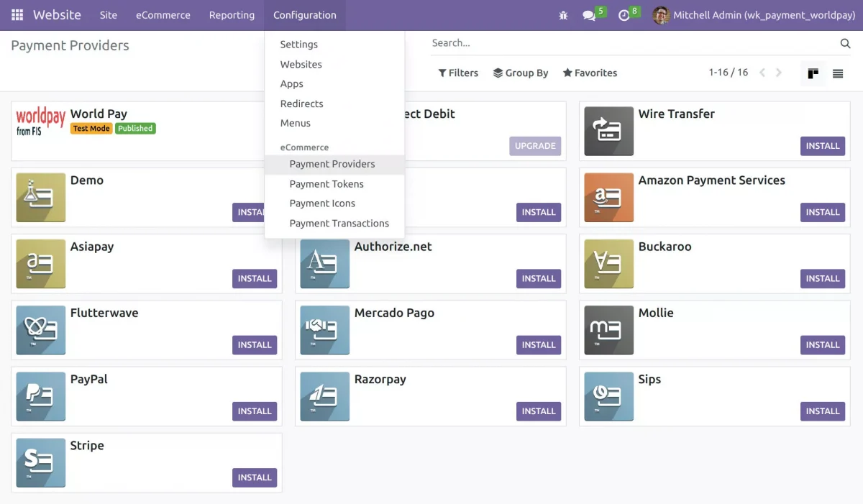
Task: Click the Buckaroo provider icon
Action: pyautogui.click(x=608, y=264)
